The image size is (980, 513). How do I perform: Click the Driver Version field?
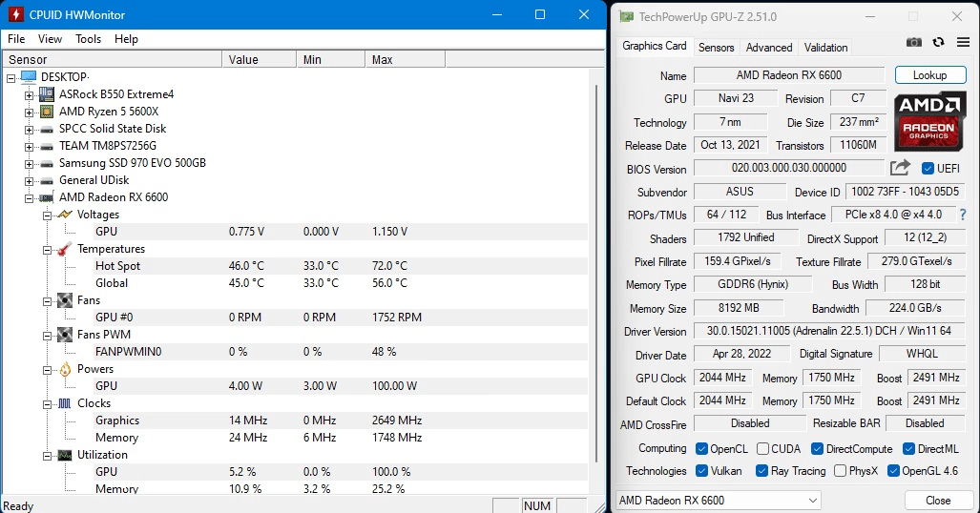click(828, 331)
